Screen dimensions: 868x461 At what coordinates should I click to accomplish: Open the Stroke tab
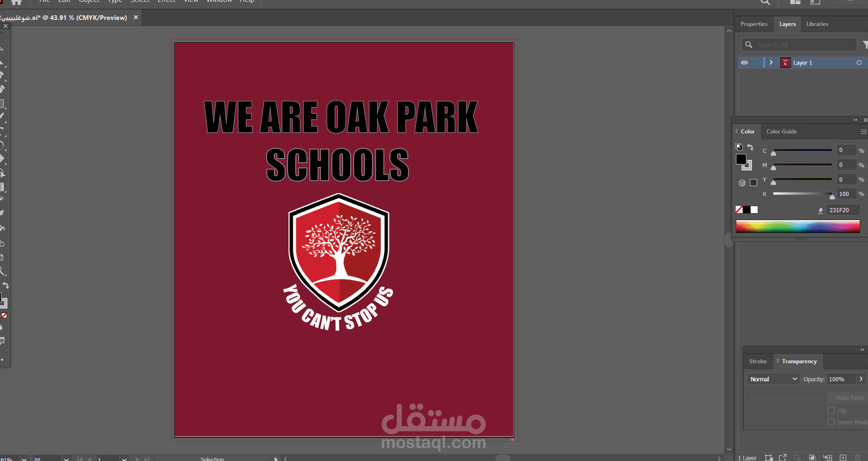point(758,361)
